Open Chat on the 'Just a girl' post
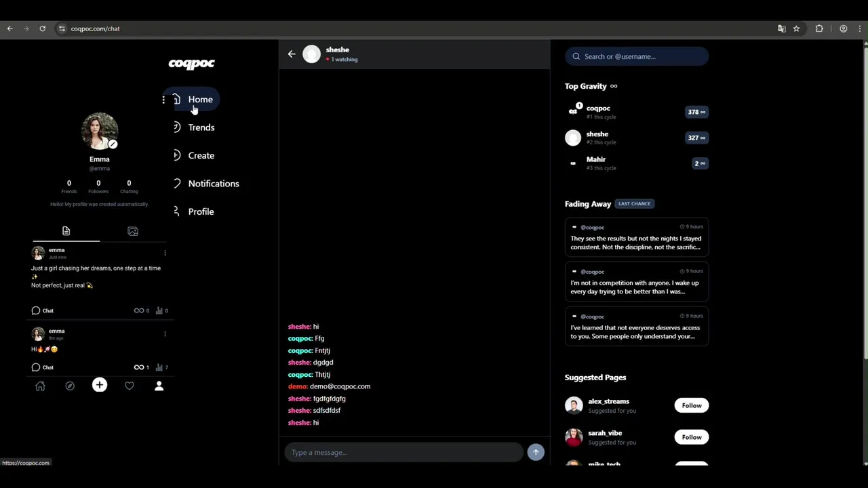Screen dimensions: 868x488 click(x=42, y=310)
